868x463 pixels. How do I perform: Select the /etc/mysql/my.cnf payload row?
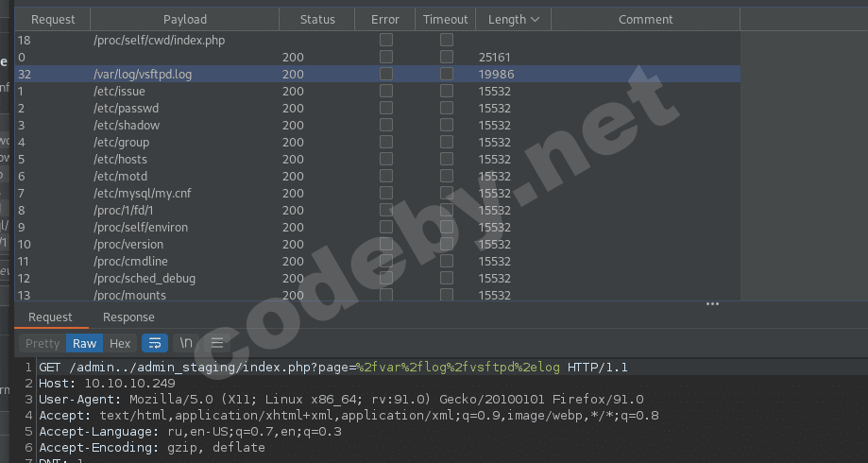click(378, 194)
